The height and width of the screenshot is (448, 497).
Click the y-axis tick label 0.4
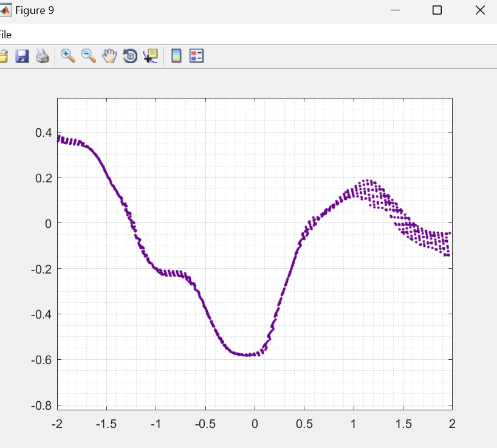42,133
